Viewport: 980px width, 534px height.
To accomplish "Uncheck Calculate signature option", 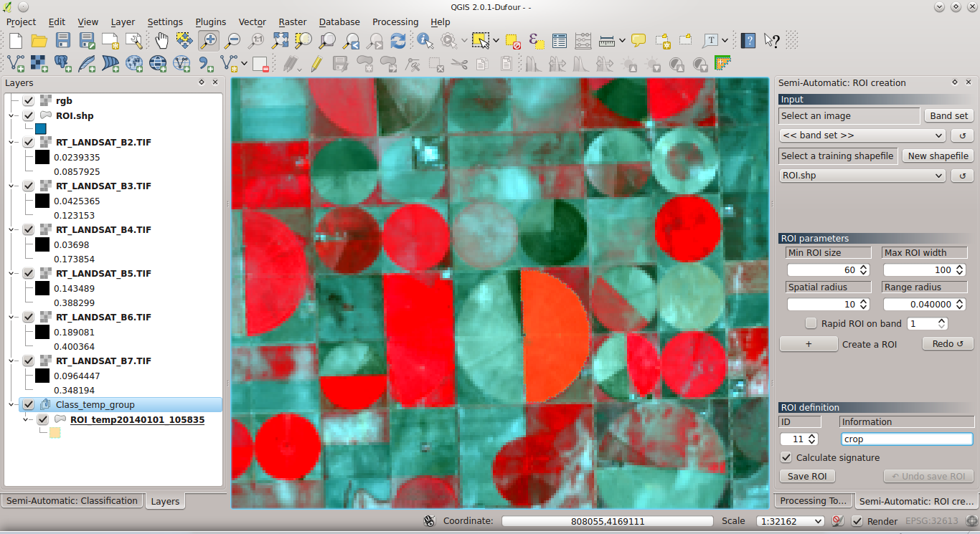I will pyautogui.click(x=786, y=457).
